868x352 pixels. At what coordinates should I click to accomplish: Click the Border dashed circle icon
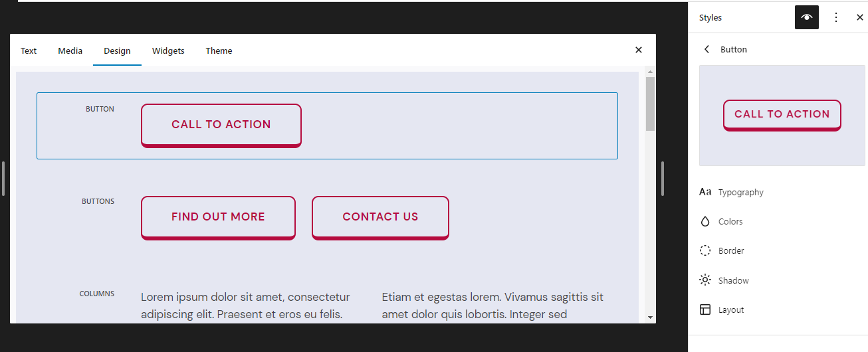click(705, 250)
